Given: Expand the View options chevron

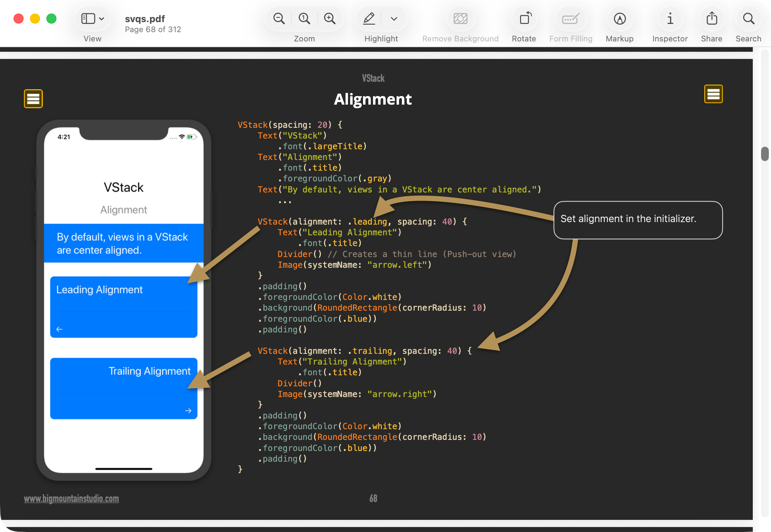Looking at the screenshot, I should [x=102, y=19].
